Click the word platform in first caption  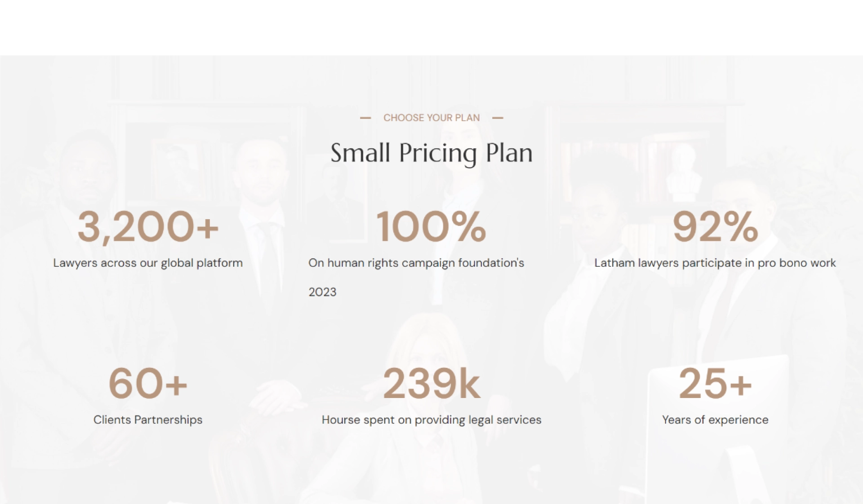[x=219, y=263]
